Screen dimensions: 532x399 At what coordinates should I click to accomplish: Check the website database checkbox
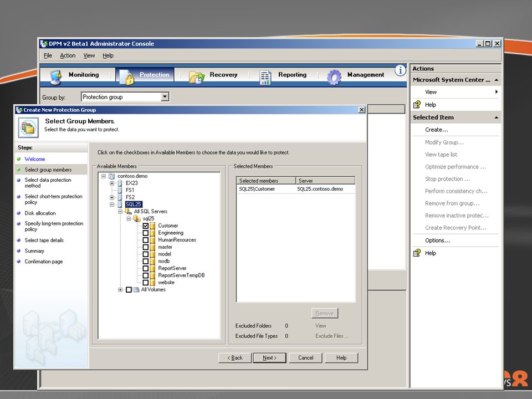[146, 282]
